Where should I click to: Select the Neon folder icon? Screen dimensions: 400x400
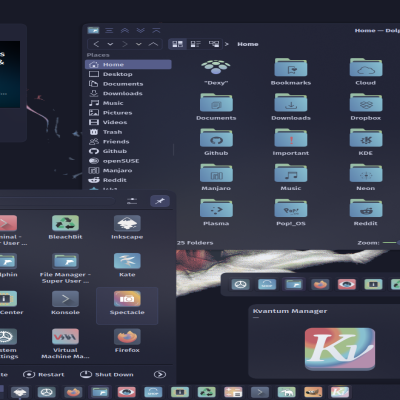[x=366, y=173]
